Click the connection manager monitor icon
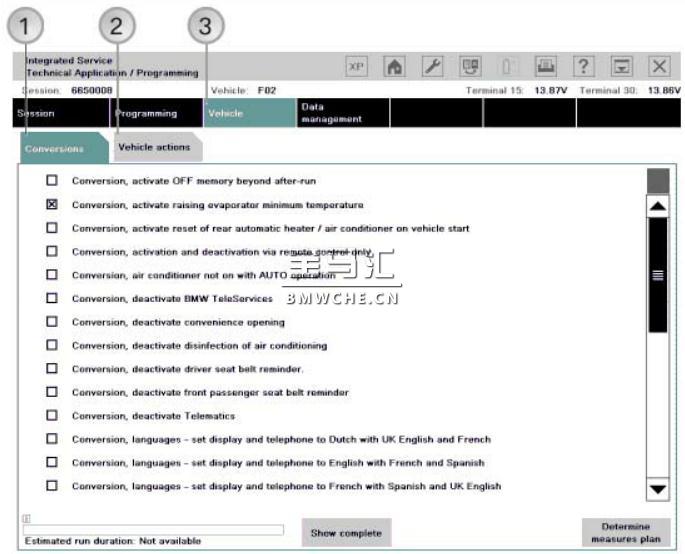This screenshot has height=554, width=685. (471, 67)
